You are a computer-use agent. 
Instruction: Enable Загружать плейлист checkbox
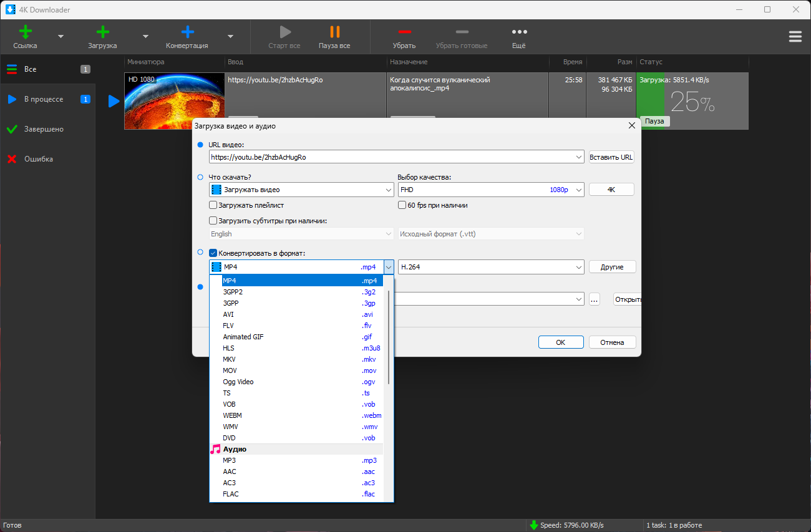coord(213,205)
